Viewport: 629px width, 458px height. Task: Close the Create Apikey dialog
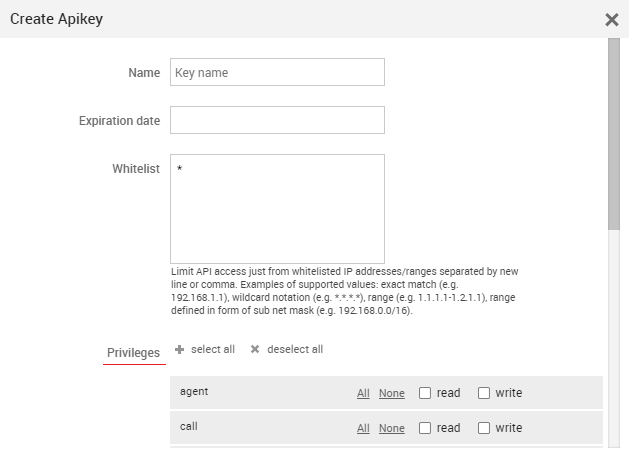pos(611,19)
